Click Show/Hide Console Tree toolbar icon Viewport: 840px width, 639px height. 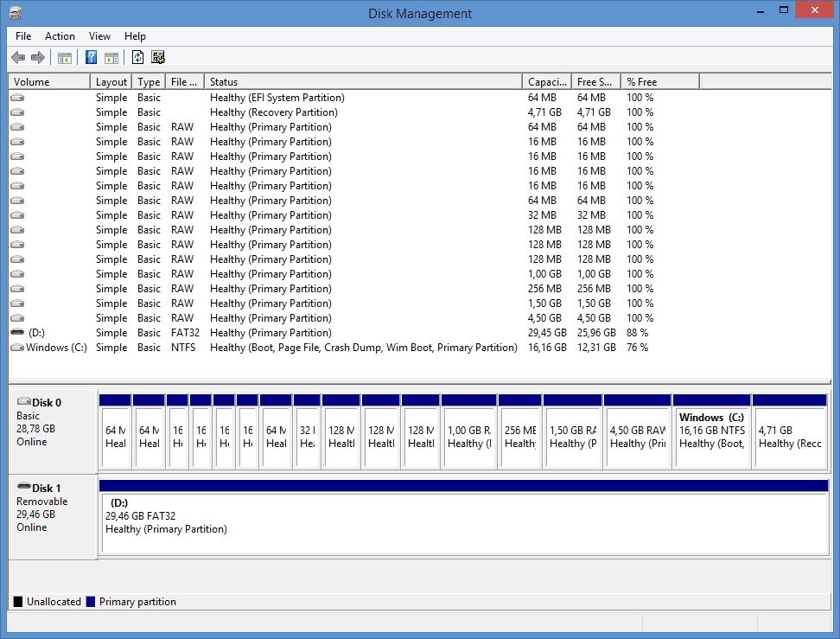pyautogui.click(x=64, y=58)
